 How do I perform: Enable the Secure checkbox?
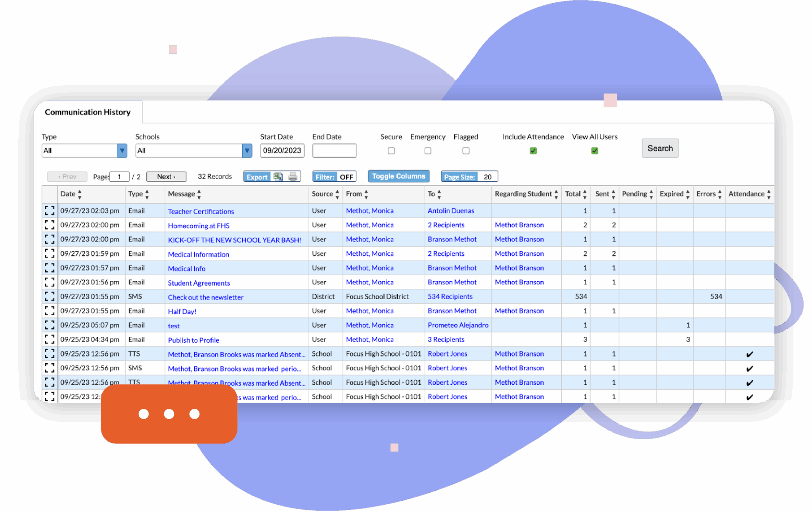(x=391, y=151)
